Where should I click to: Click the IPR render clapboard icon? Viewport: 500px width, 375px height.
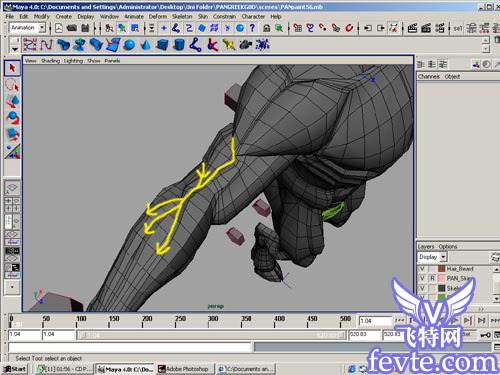click(426, 28)
